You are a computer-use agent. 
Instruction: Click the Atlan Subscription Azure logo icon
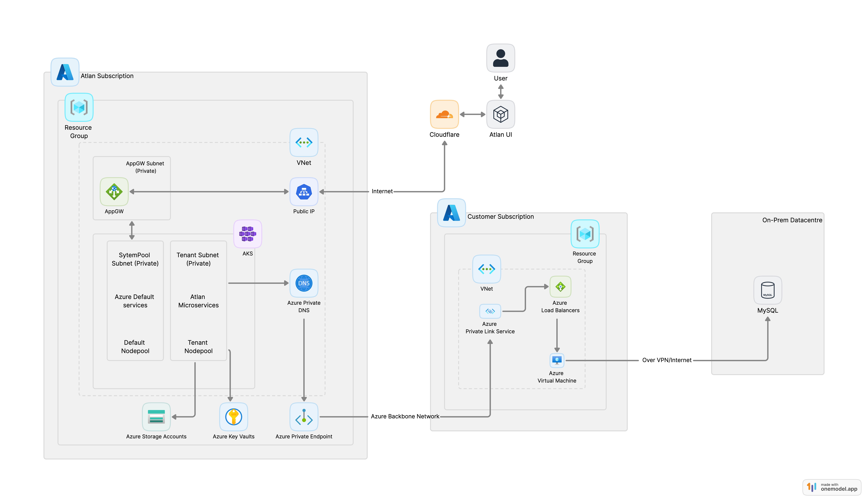point(65,72)
